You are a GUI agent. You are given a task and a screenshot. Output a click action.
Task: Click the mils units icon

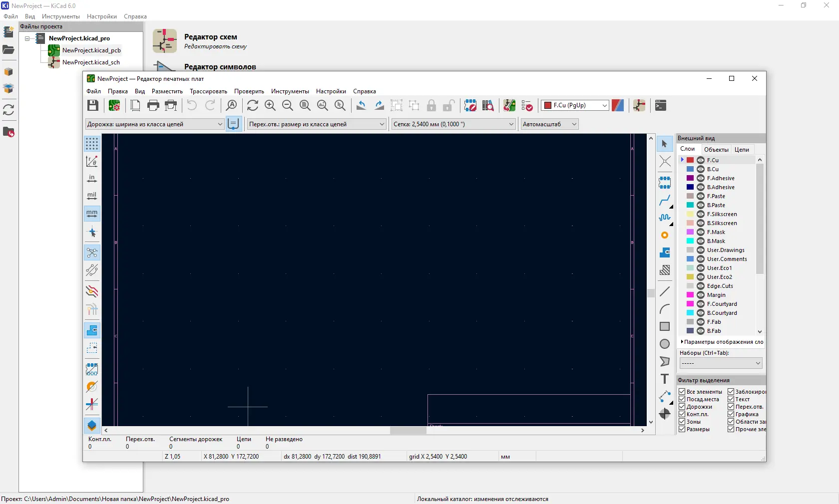coord(92,196)
